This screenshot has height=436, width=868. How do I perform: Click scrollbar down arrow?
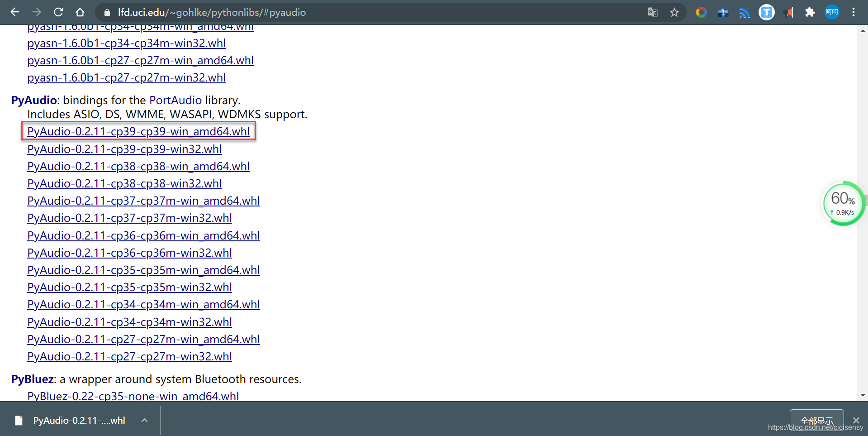coord(863,395)
